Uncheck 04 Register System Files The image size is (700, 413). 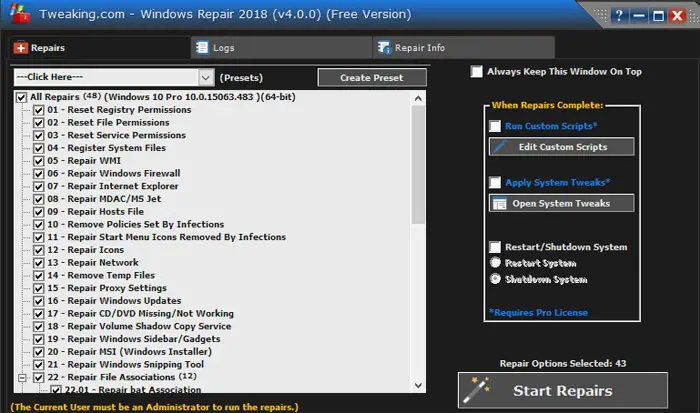(x=39, y=148)
